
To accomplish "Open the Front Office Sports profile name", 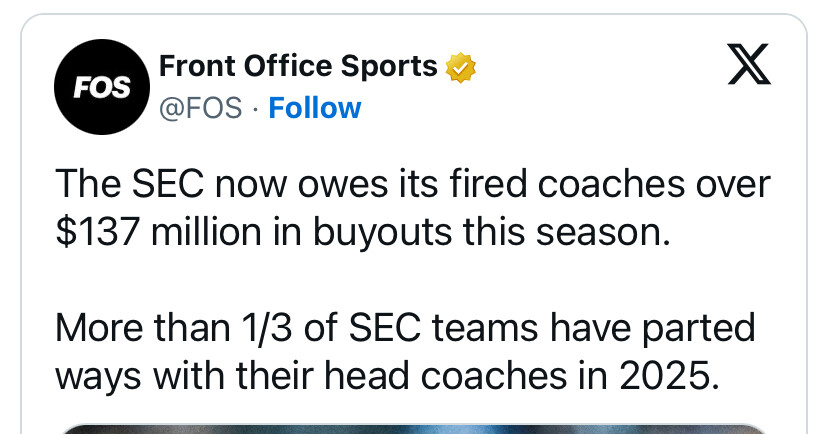I will coord(298,67).
